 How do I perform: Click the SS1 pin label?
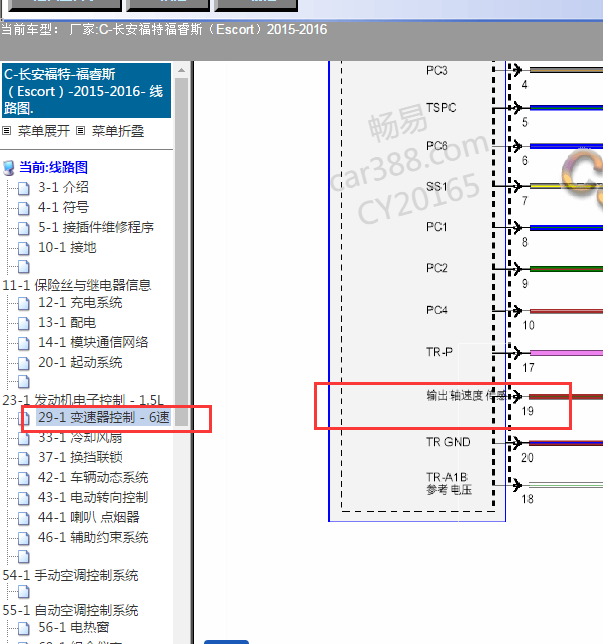[437, 186]
